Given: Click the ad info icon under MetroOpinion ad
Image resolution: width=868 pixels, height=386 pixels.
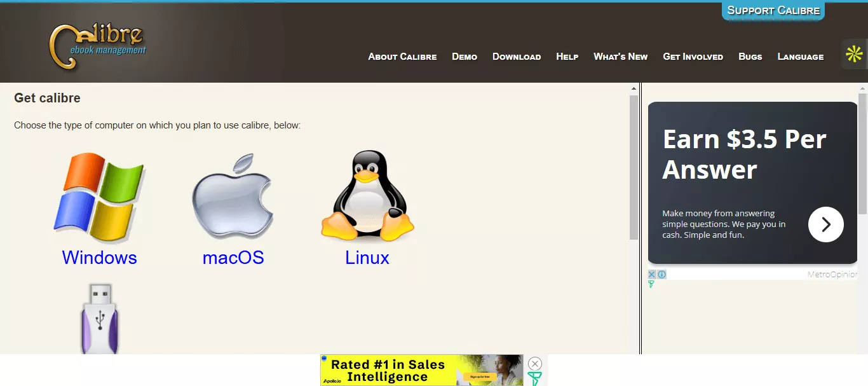Looking at the screenshot, I should [x=661, y=275].
